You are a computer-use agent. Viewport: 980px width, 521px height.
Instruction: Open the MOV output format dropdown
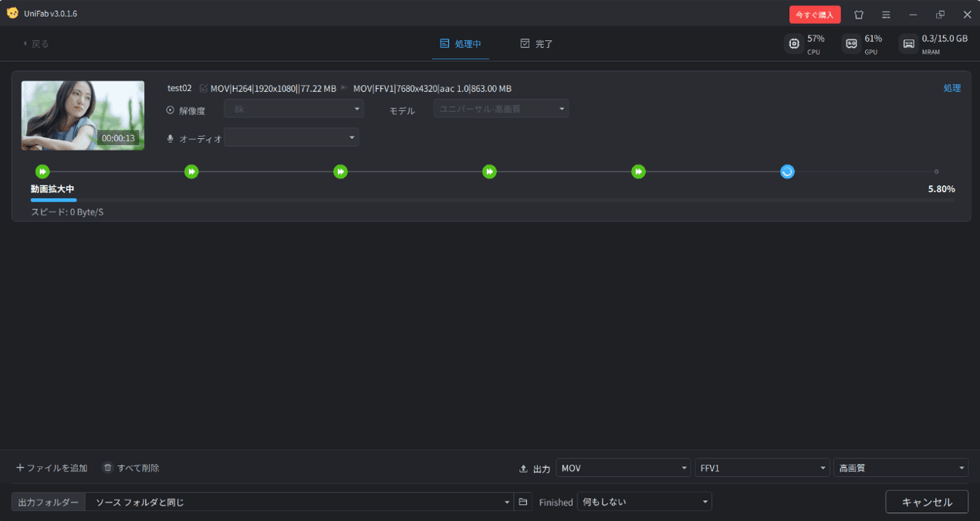623,468
